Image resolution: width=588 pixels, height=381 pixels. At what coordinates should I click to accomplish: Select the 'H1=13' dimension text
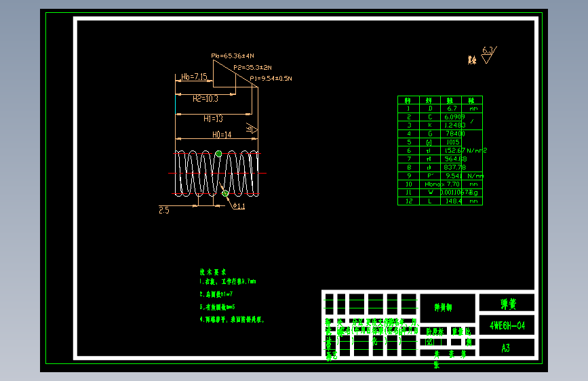(213, 119)
